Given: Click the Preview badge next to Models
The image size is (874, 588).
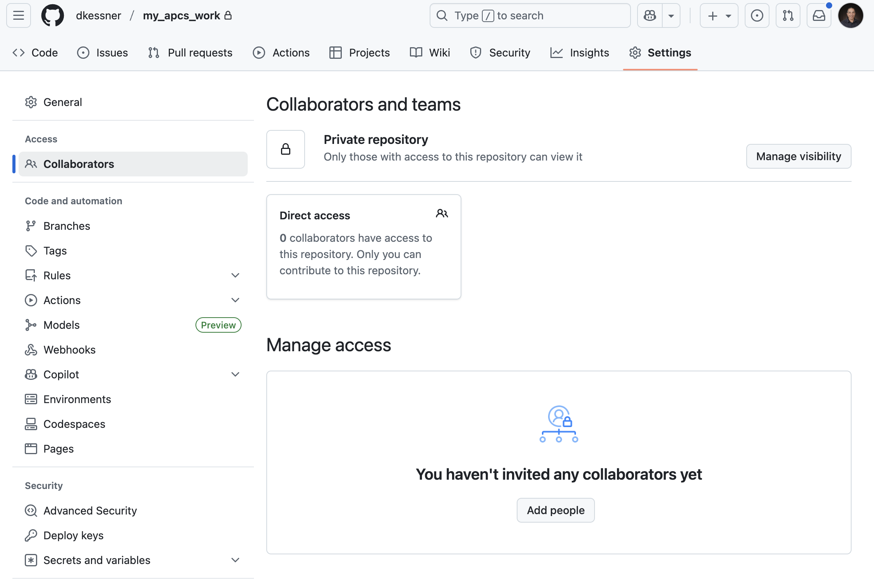Looking at the screenshot, I should pos(218,325).
